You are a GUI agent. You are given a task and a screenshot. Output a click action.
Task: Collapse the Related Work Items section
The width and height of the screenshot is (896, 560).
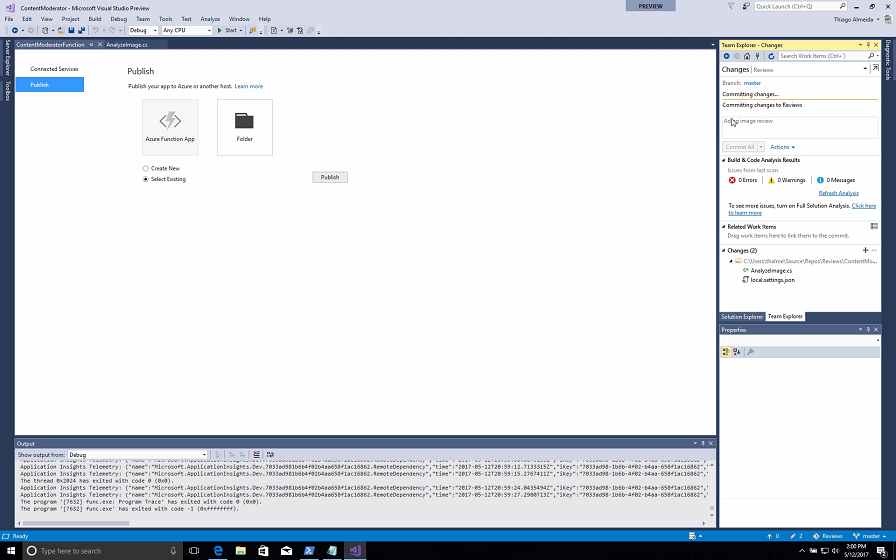(x=724, y=227)
